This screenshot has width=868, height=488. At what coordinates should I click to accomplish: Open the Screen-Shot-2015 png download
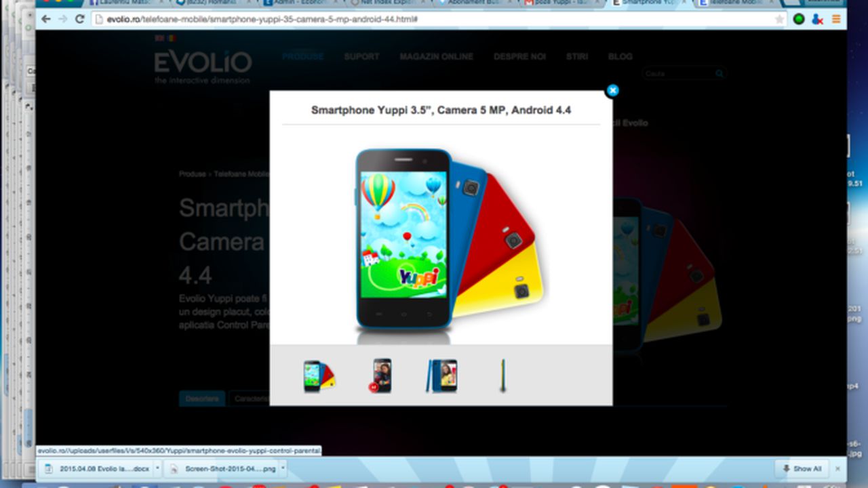222,468
